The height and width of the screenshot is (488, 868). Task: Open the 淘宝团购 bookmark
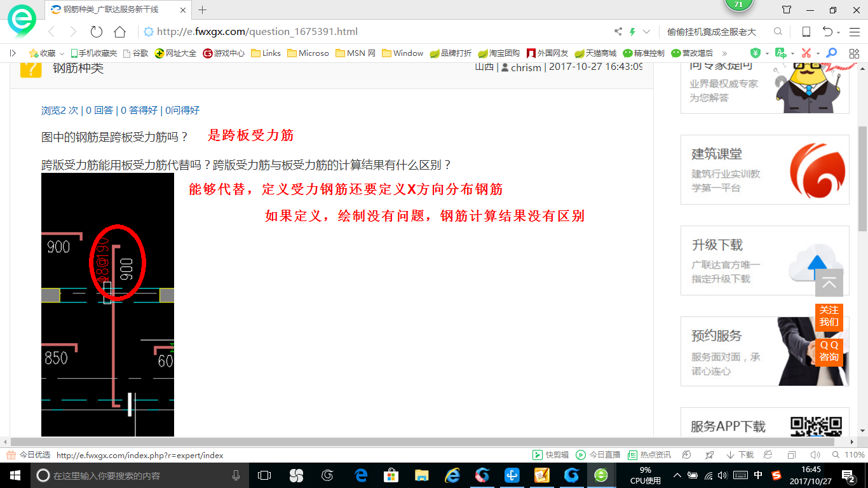point(499,53)
